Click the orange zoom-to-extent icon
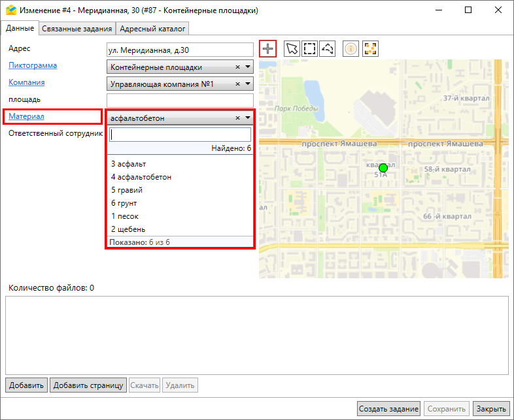 371,49
